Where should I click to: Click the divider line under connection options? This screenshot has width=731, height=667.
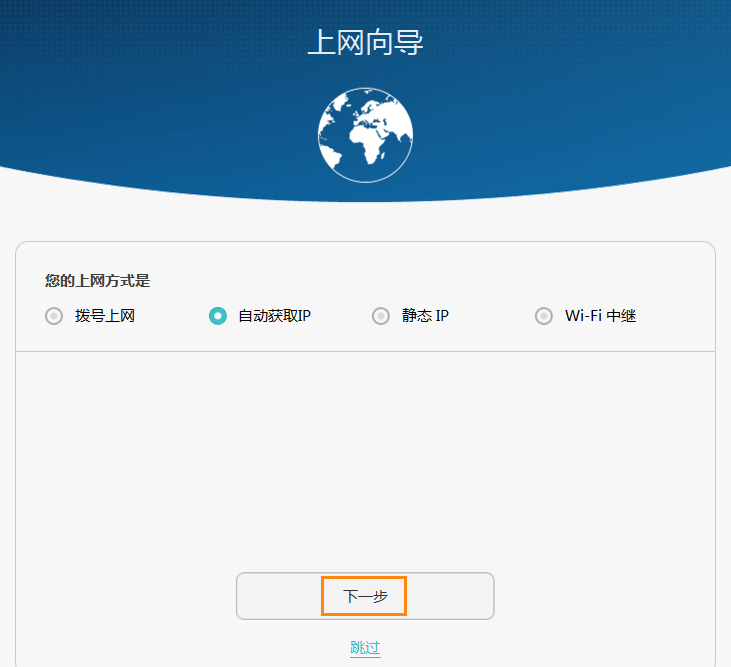click(x=365, y=351)
